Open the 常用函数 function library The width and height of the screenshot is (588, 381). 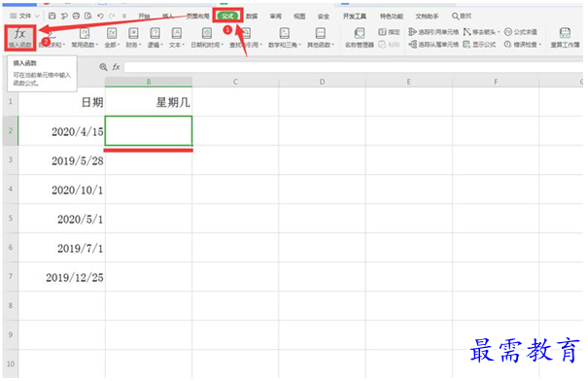(x=85, y=38)
